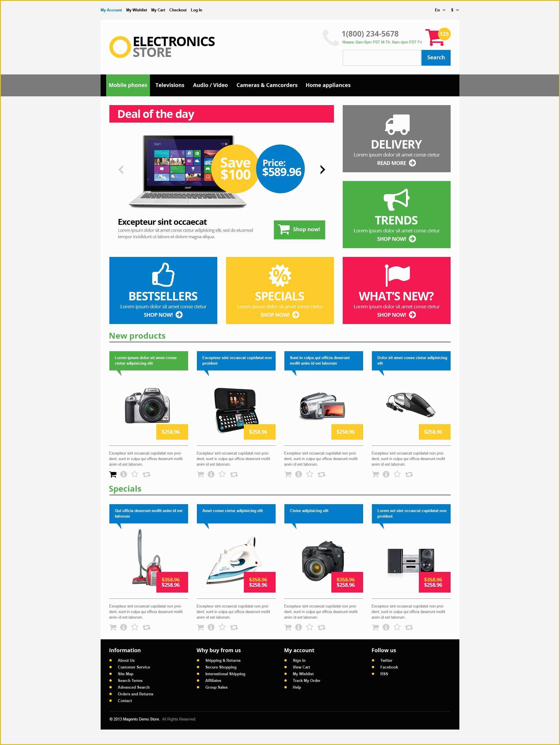Click the add-to-cart basket icon first product
The width and height of the screenshot is (560, 745).
coord(114,475)
